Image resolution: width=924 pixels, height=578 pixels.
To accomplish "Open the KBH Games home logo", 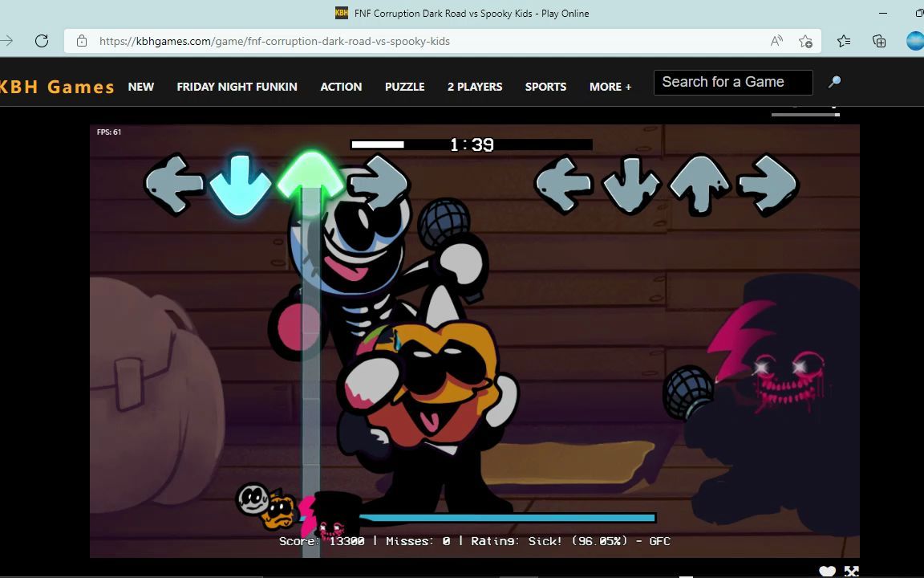I will point(57,87).
